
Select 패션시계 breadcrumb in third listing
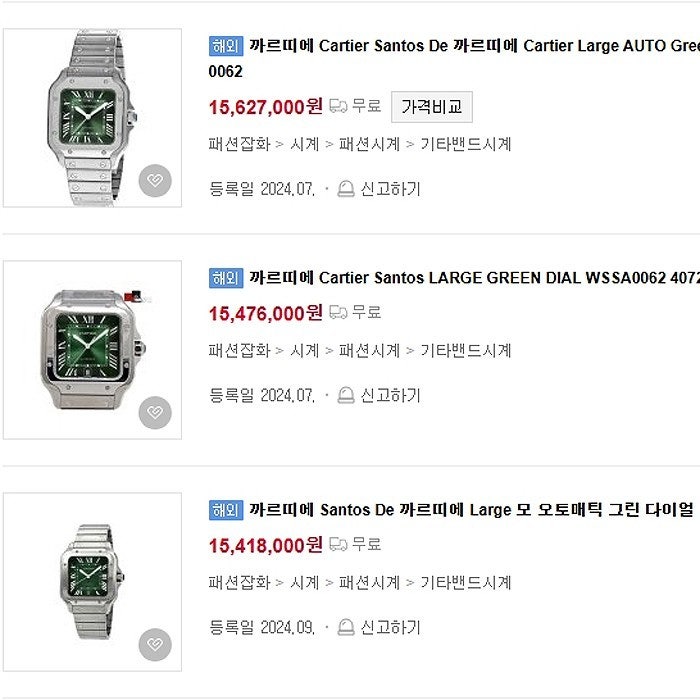[x=369, y=583]
